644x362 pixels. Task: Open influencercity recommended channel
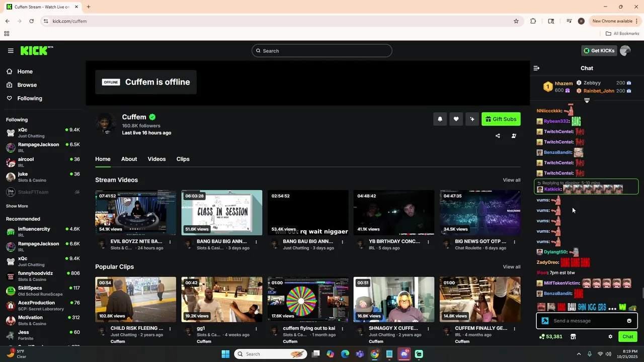coord(43,232)
